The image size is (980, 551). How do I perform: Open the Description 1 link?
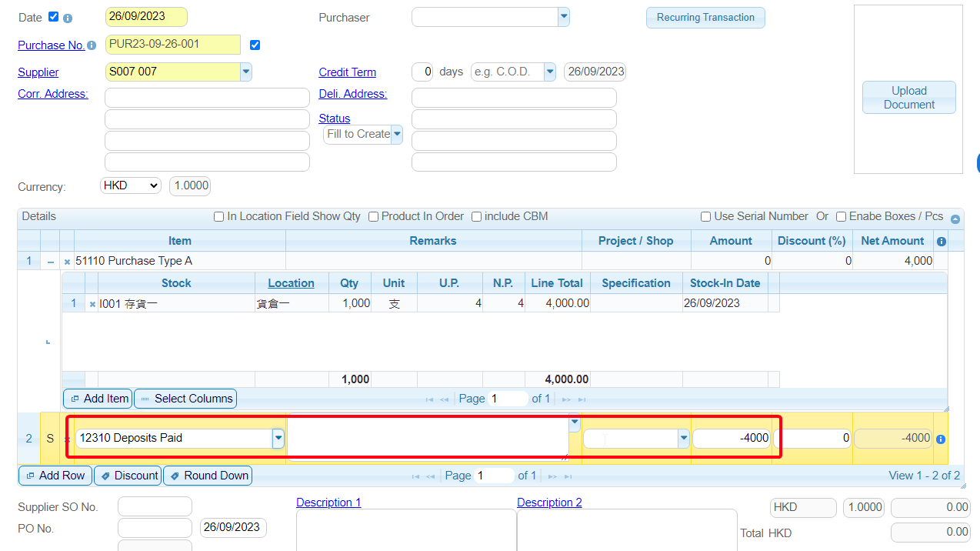pyautogui.click(x=328, y=503)
